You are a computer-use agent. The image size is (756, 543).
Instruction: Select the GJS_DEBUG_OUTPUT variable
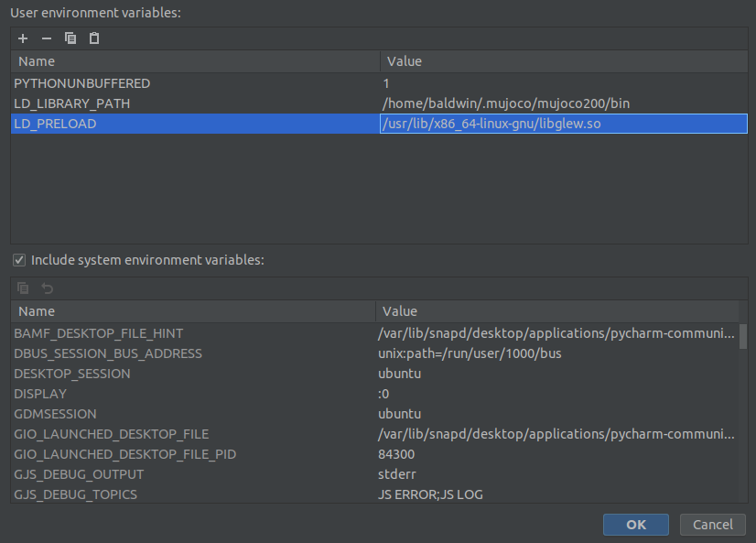(x=183, y=473)
